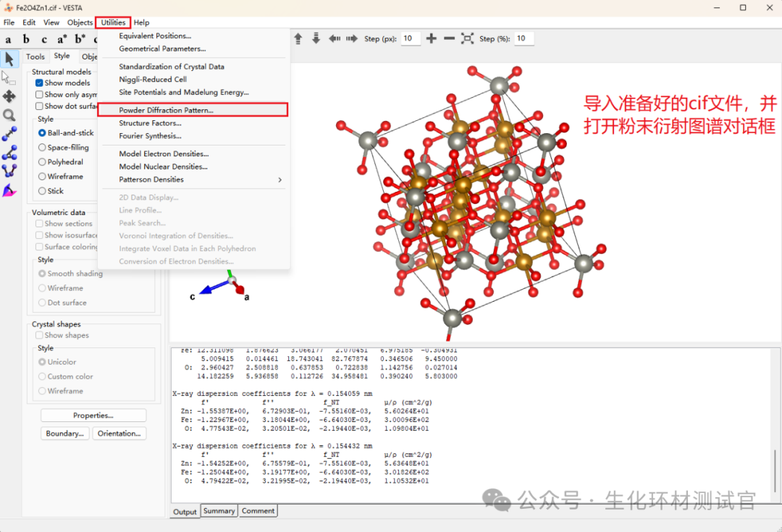The width and height of the screenshot is (782, 532).
Task: Select the interfacial angle tool
Action: pyautogui.click(x=9, y=190)
